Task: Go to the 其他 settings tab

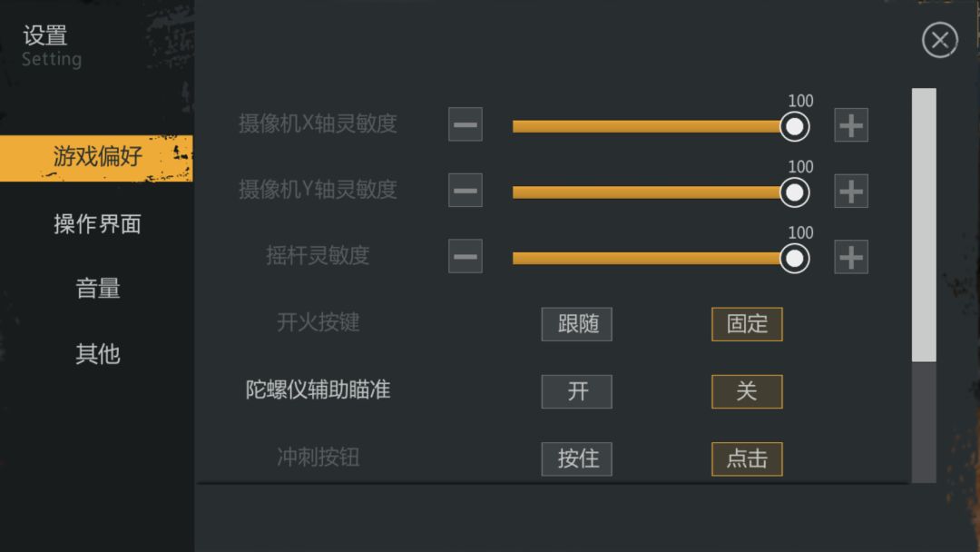Action: coord(97,354)
